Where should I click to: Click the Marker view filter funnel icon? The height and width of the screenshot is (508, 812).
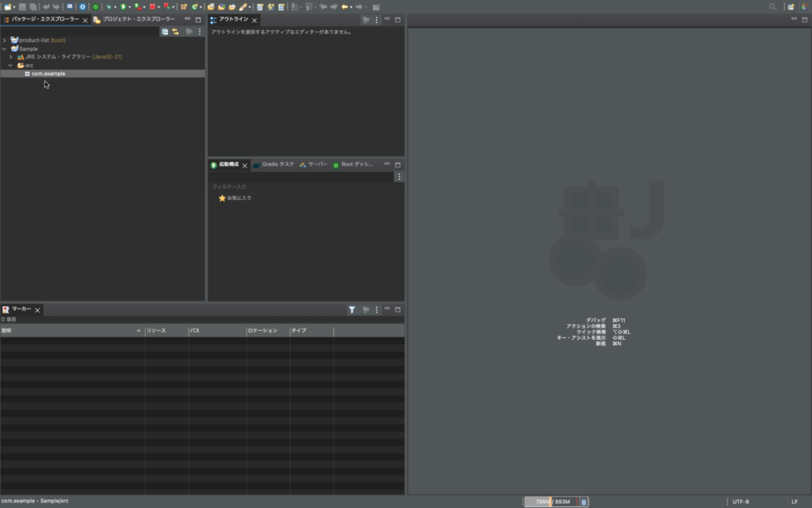(351, 310)
